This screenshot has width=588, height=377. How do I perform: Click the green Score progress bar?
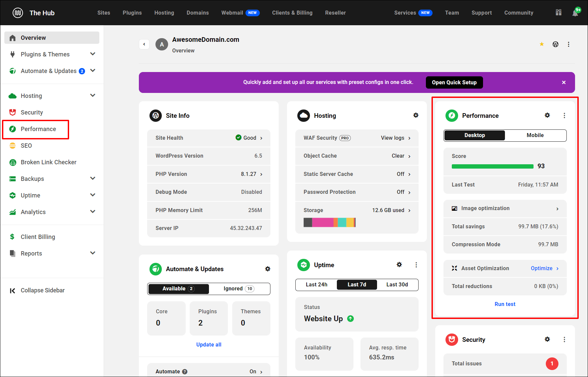[x=492, y=167]
